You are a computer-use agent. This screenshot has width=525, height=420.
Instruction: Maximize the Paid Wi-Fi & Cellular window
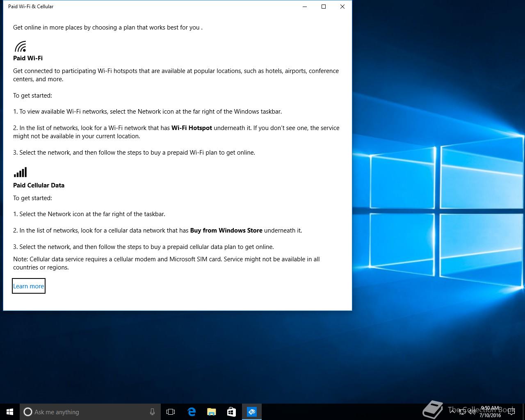(324, 7)
